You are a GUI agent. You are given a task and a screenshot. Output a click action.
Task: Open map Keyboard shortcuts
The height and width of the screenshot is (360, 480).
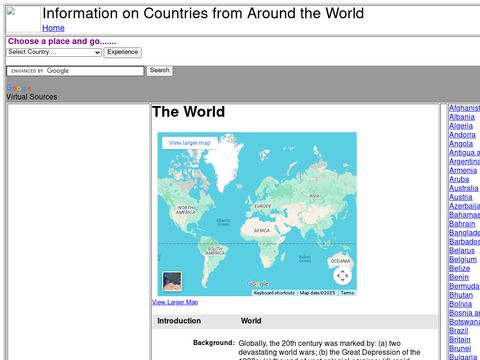[x=274, y=293]
